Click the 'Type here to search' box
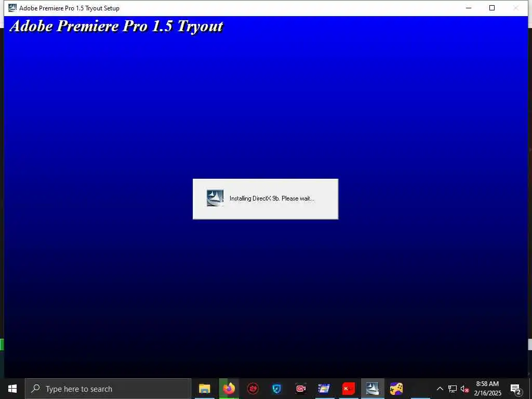The height and width of the screenshot is (399, 532). 108,389
